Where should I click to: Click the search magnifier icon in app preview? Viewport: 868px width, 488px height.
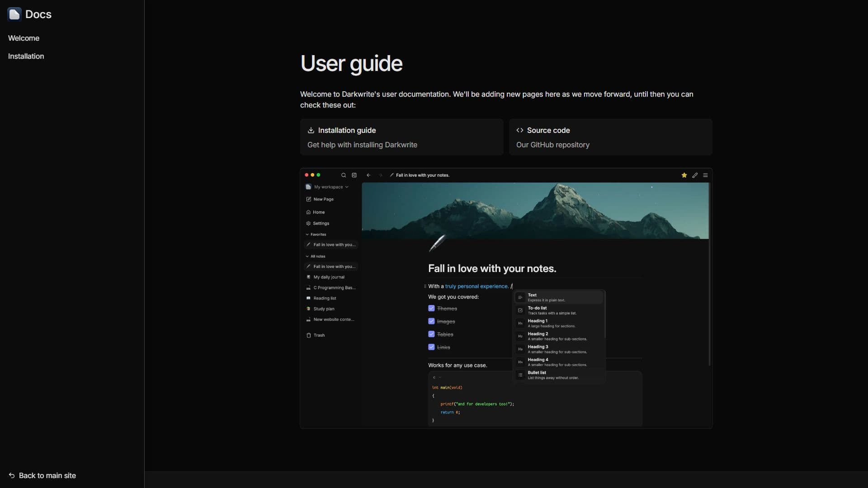[344, 175]
